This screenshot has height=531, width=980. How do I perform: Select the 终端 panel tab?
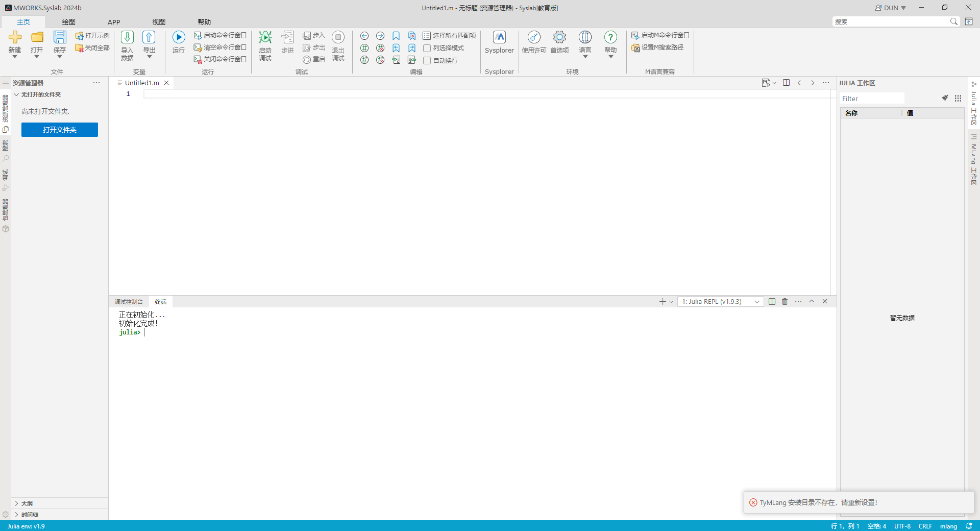click(161, 302)
